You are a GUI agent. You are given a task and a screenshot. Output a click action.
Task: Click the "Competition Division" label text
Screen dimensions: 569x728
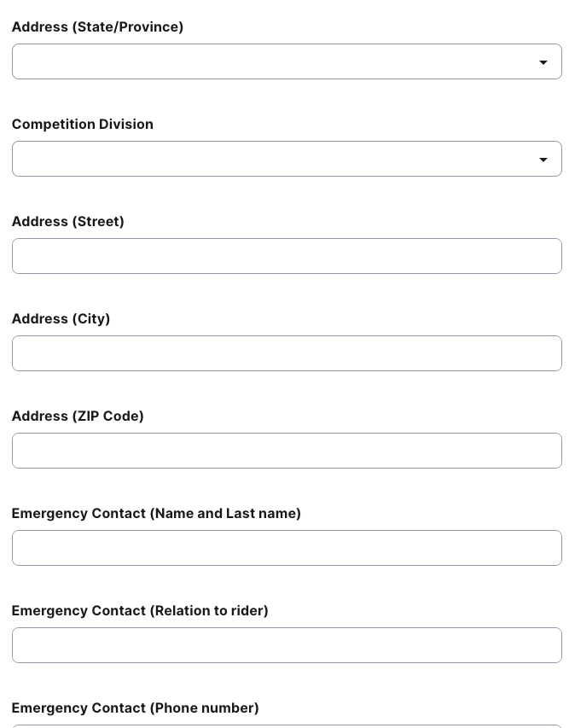83,124
